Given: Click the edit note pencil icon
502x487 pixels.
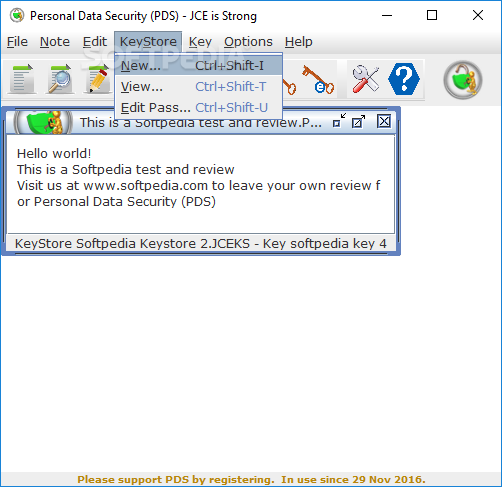Looking at the screenshot, I should point(98,79).
